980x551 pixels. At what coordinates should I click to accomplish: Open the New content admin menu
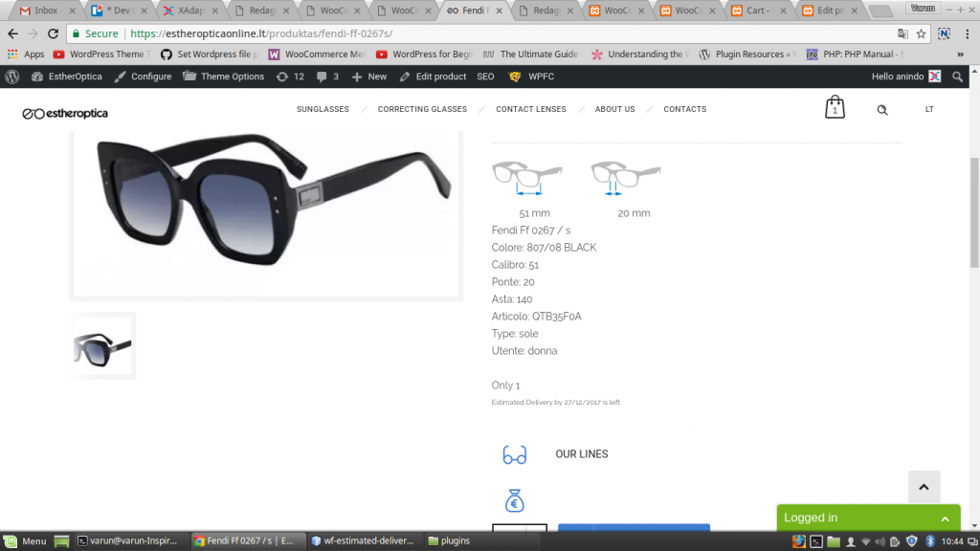coord(369,77)
